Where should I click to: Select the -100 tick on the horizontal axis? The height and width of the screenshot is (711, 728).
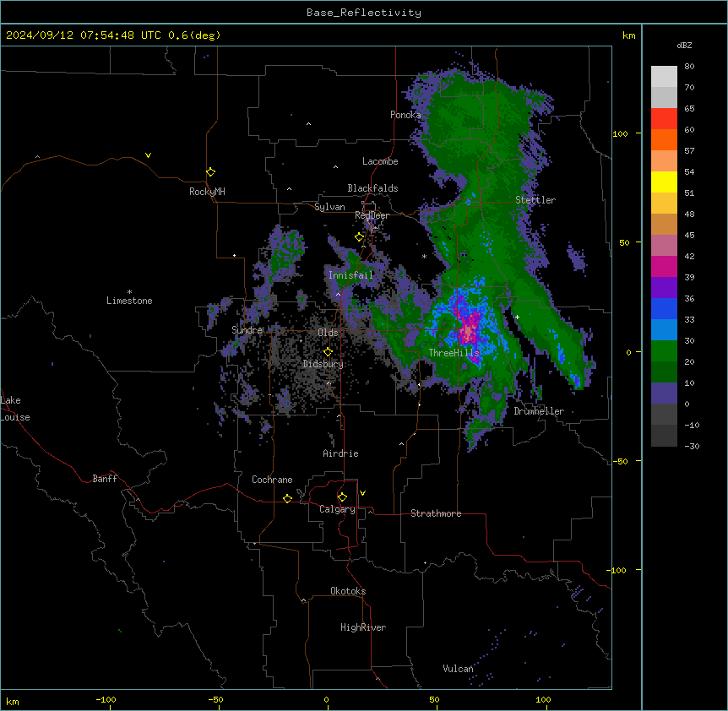pyautogui.click(x=106, y=699)
